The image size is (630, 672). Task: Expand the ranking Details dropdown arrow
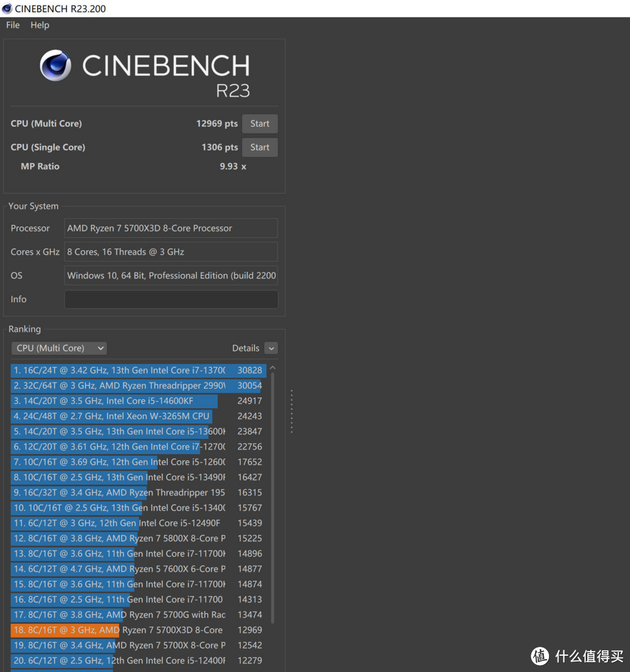click(271, 348)
